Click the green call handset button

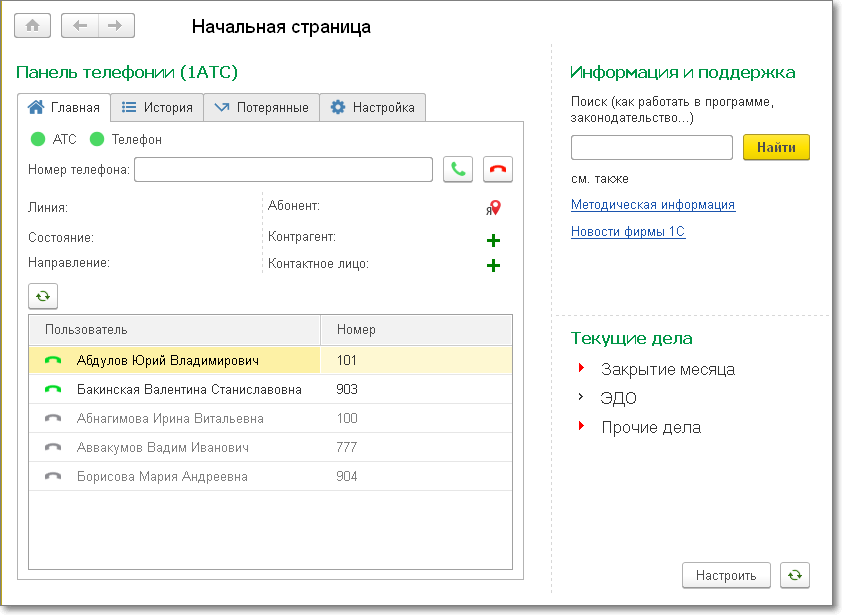click(x=458, y=169)
